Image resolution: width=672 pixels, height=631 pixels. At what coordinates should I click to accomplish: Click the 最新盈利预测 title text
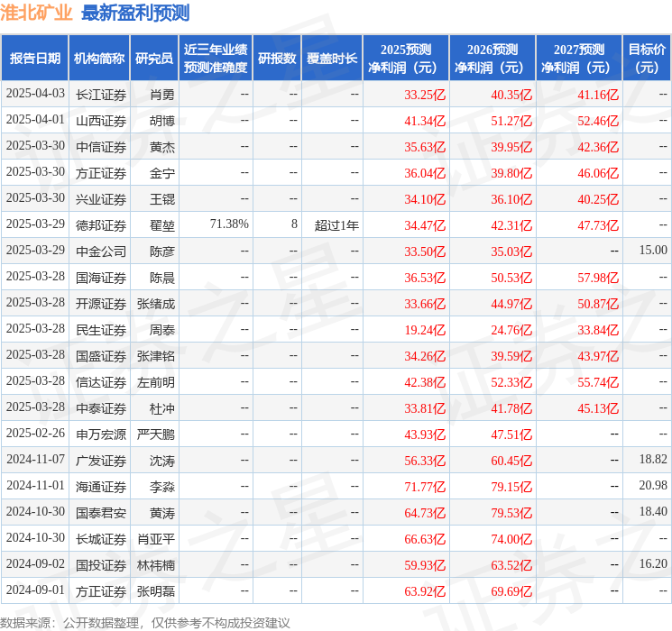[x=135, y=13]
